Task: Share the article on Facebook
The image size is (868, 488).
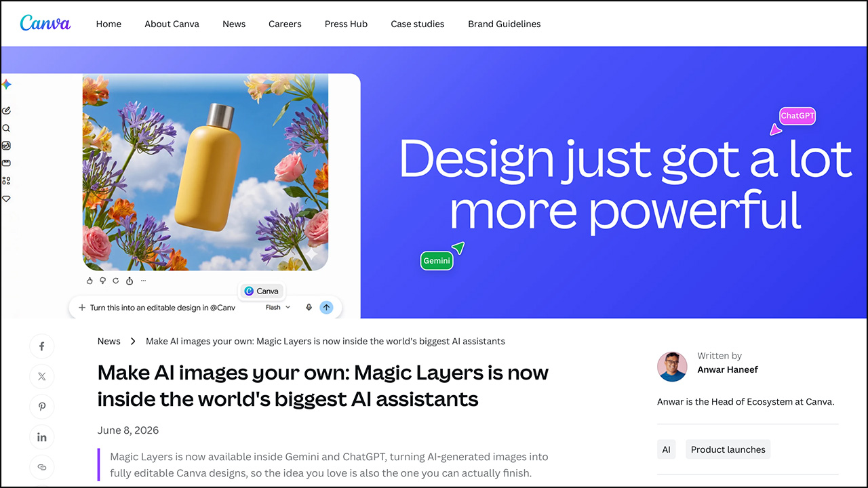Action: coord(42,346)
